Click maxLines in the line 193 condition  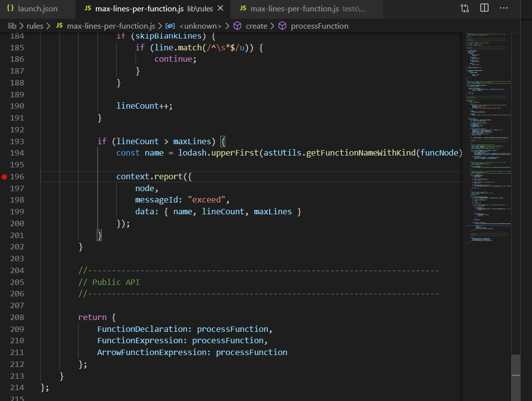[192, 142]
